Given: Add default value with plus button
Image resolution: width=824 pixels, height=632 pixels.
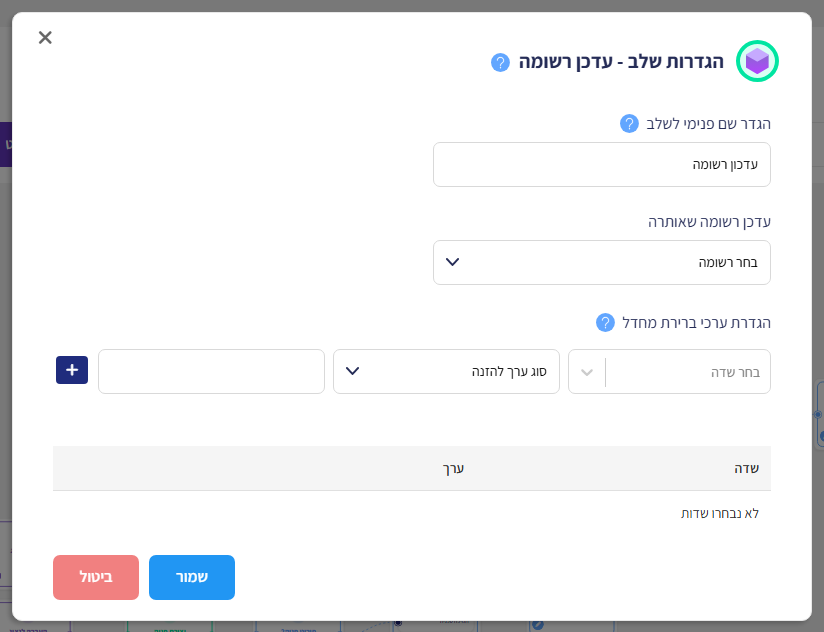Looking at the screenshot, I should pos(72,370).
